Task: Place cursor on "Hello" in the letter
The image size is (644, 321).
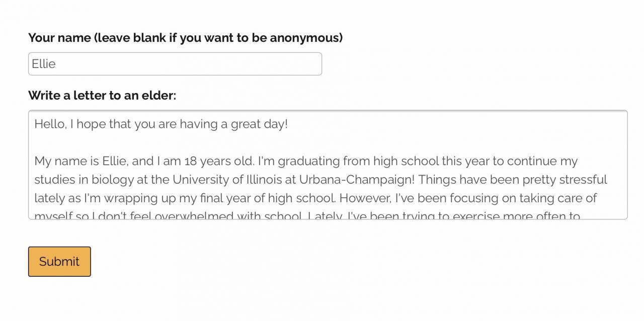Action: pos(49,124)
